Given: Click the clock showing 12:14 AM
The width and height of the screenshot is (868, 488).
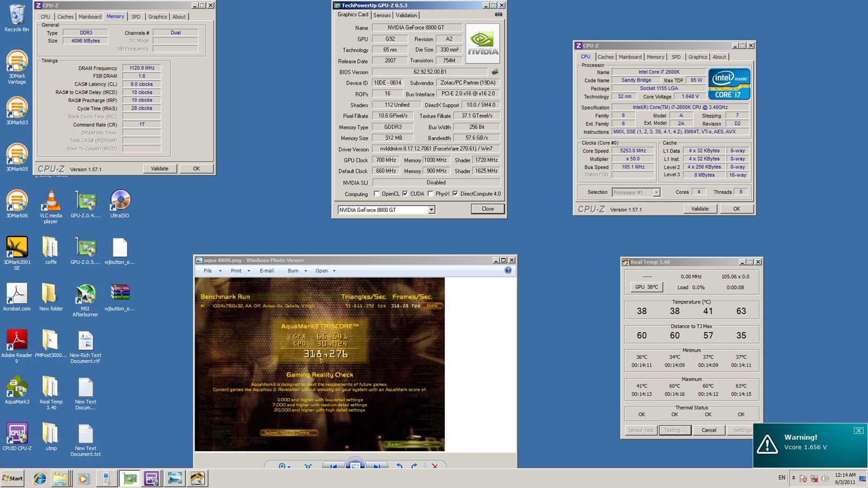Looking at the screenshot, I should pyautogui.click(x=845, y=475).
